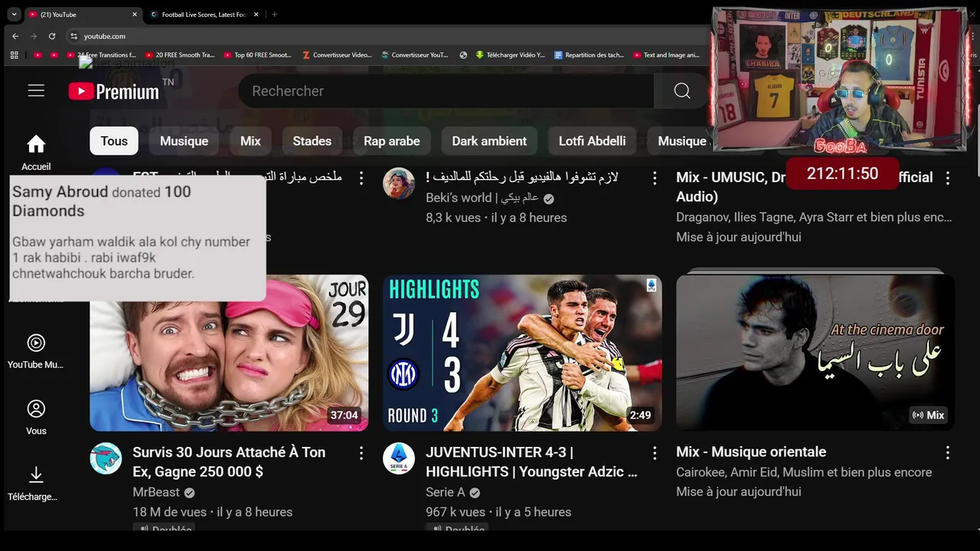Image resolution: width=980 pixels, height=551 pixels.
Task: Close the YouTube browser tab
Action: (135, 15)
